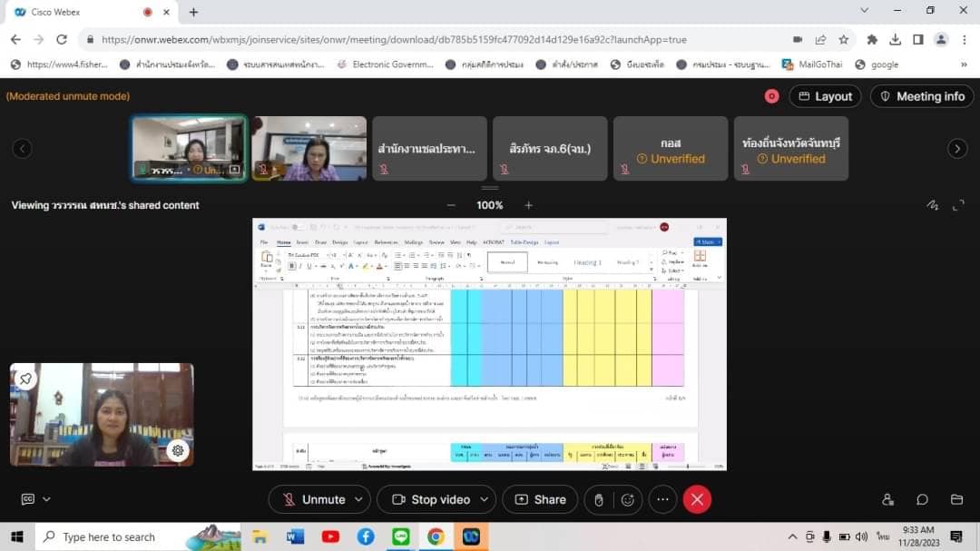The height and width of the screenshot is (551, 980).
Task: Open the Electronic Government bookmark
Action: pyautogui.click(x=386, y=64)
